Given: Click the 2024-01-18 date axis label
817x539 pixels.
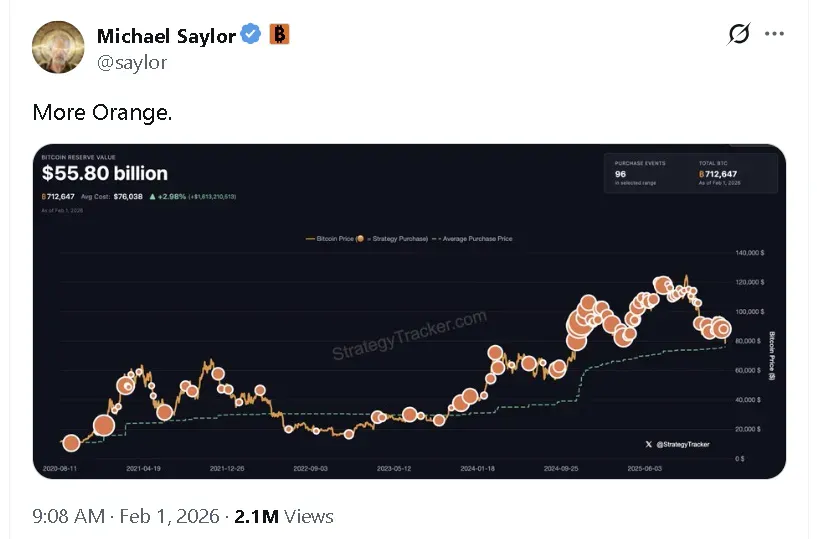Looking at the screenshot, I should (477, 467).
